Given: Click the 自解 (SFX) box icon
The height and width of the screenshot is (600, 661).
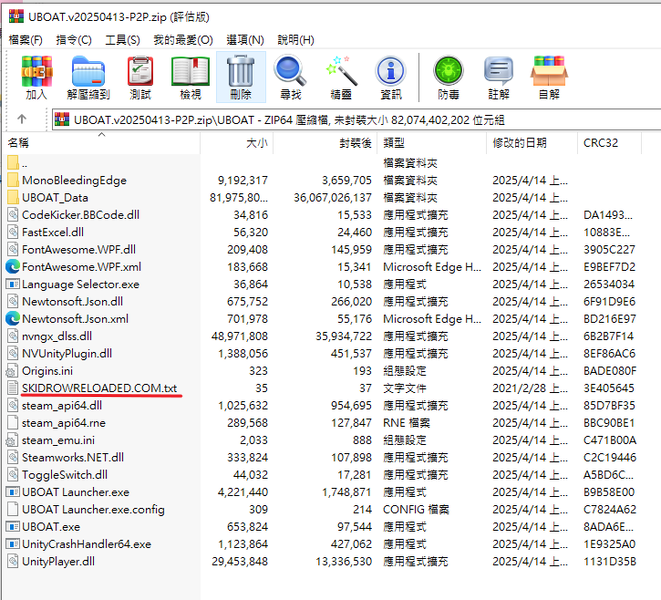Looking at the screenshot, I should tap(549, 72).
